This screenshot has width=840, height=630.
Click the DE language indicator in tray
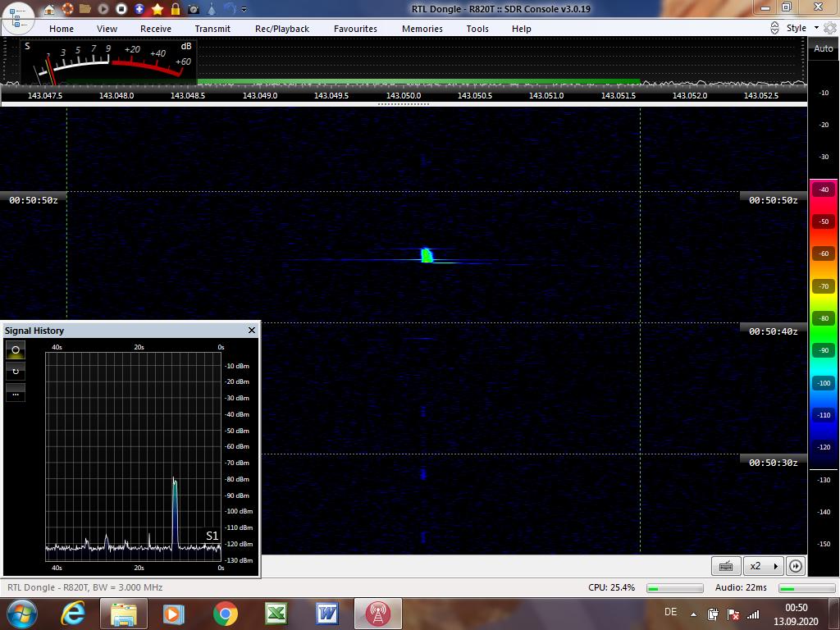coord(670,612)
